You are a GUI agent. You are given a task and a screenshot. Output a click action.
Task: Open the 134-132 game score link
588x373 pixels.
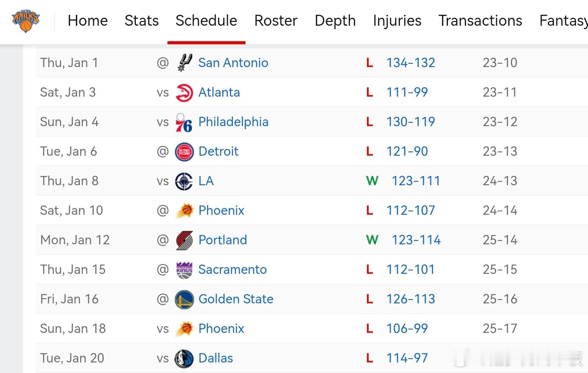tap(410, 63)
